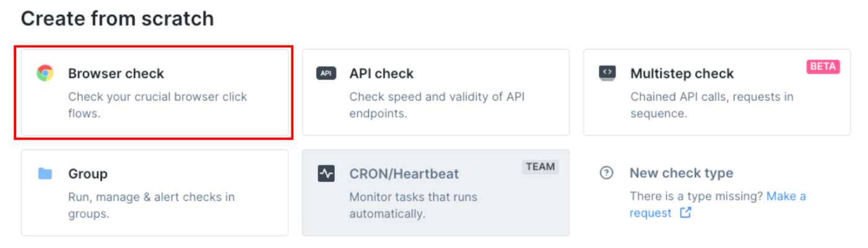Click the 'Browser check' title text
Screen dimensions: 868x248
[116, 73]
